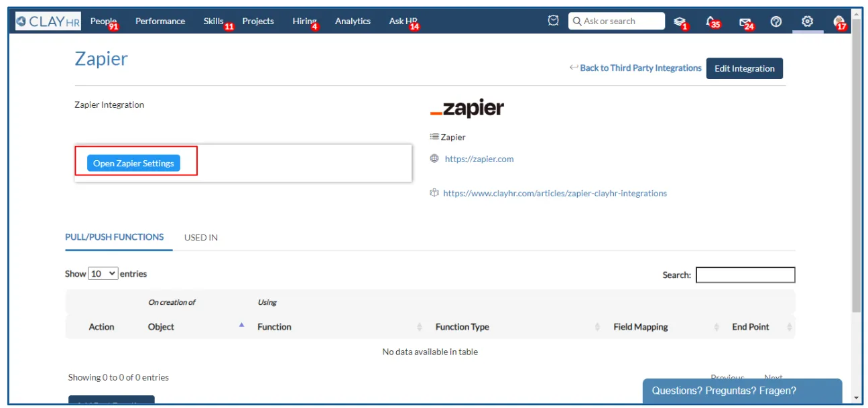Sort table by Field Mapping column
This screenshot has width=868, height=408.
coord(666,326)
